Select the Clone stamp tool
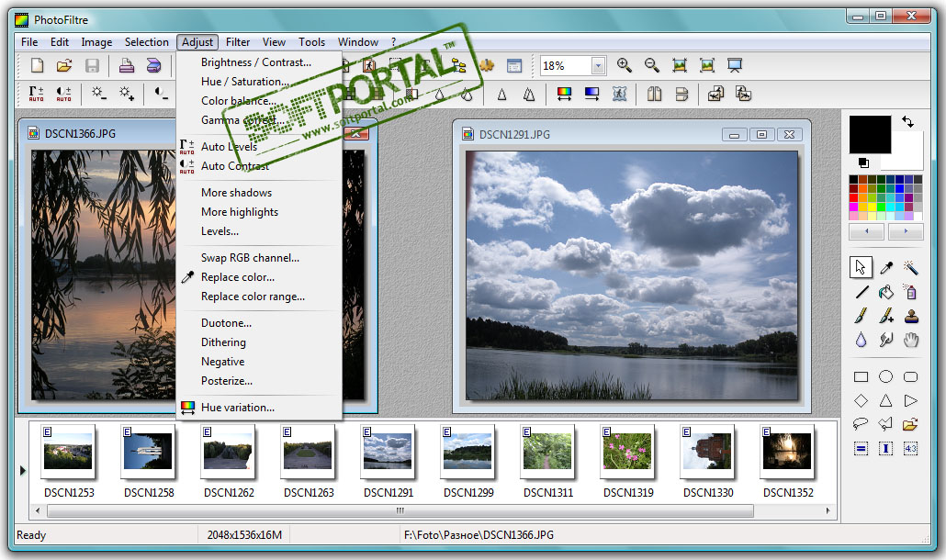 pyautogui.click(x=911, y=315)
